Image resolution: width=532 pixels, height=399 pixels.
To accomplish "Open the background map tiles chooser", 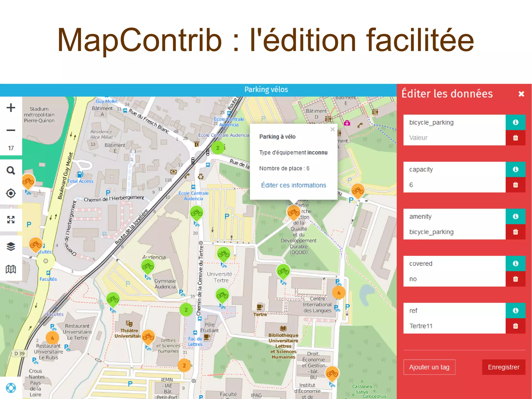I will point(11,269).
